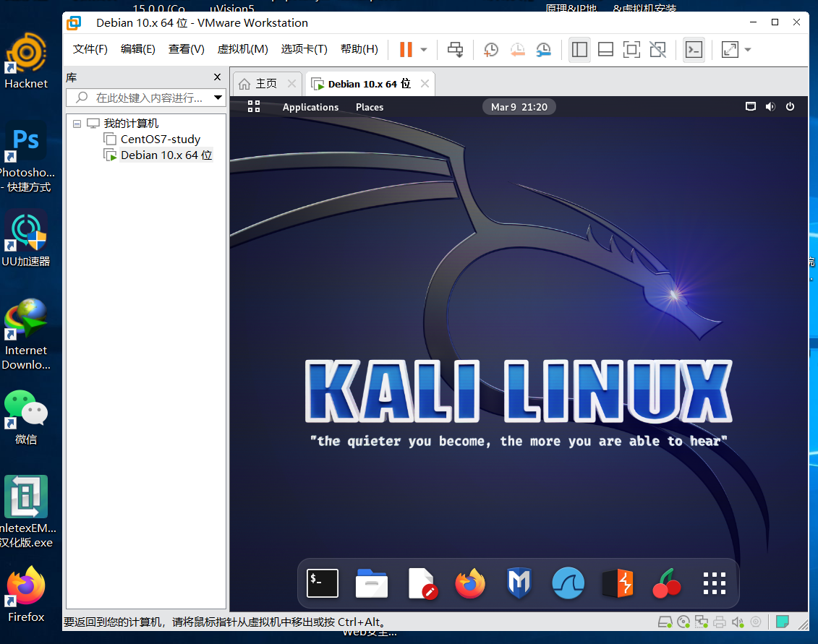
Task: Click the send Ctrl+Alt+Del toolbar icon
Action: point(456,50)
